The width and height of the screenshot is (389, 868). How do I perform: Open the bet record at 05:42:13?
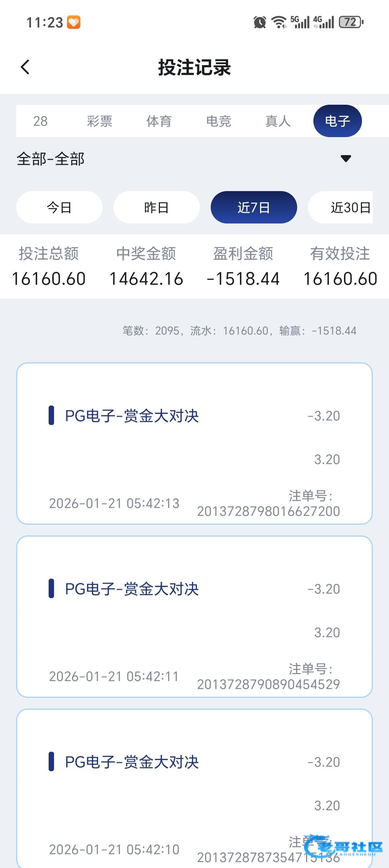(194, 443)
